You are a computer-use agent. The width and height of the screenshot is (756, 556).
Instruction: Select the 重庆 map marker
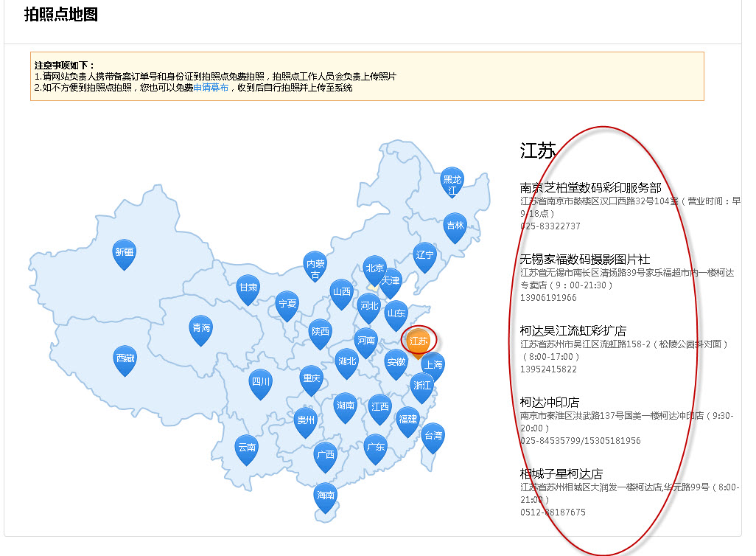311,378
